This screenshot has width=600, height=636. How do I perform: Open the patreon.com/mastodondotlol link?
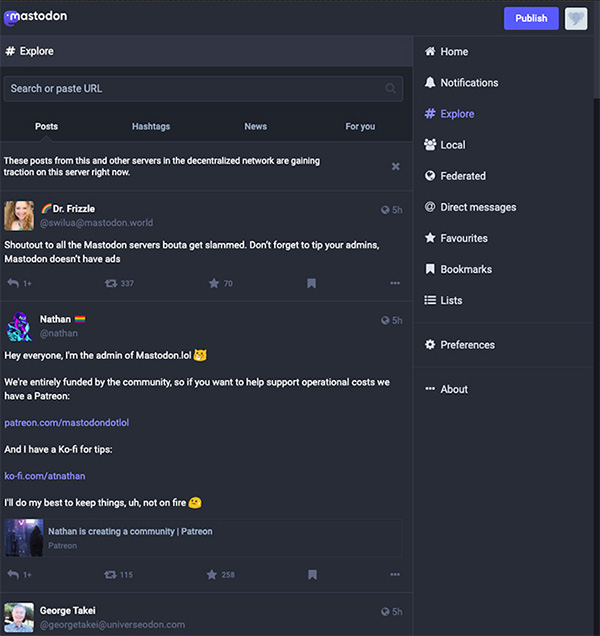coord(67,423)
